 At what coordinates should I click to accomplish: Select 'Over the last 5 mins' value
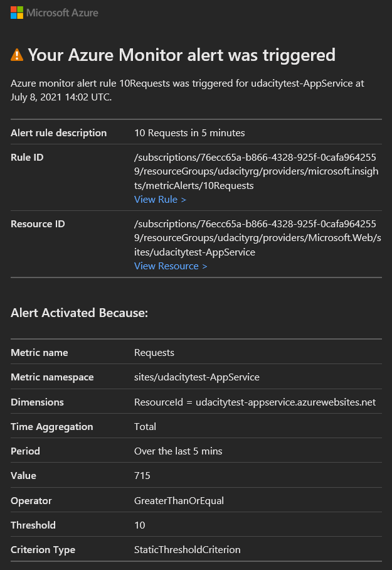(178, 451)
